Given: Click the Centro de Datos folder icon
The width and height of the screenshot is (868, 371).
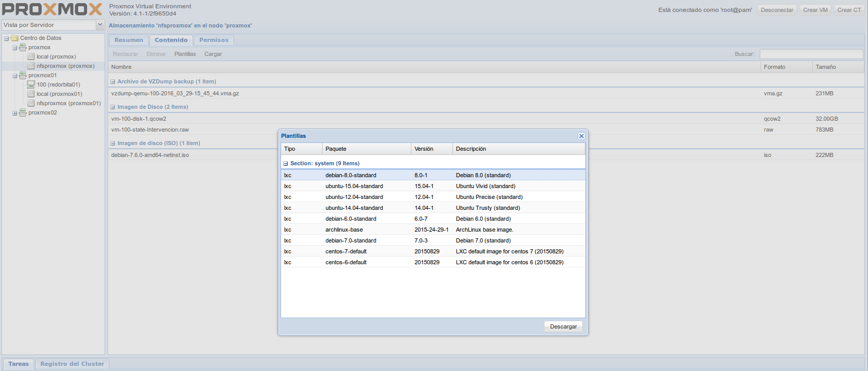Looking at the screenshot, I should tap(14, 38).
